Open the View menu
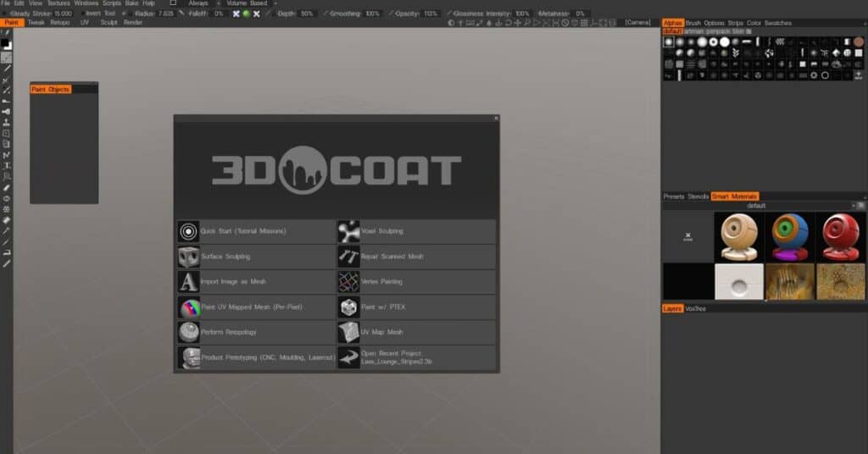 36,3
